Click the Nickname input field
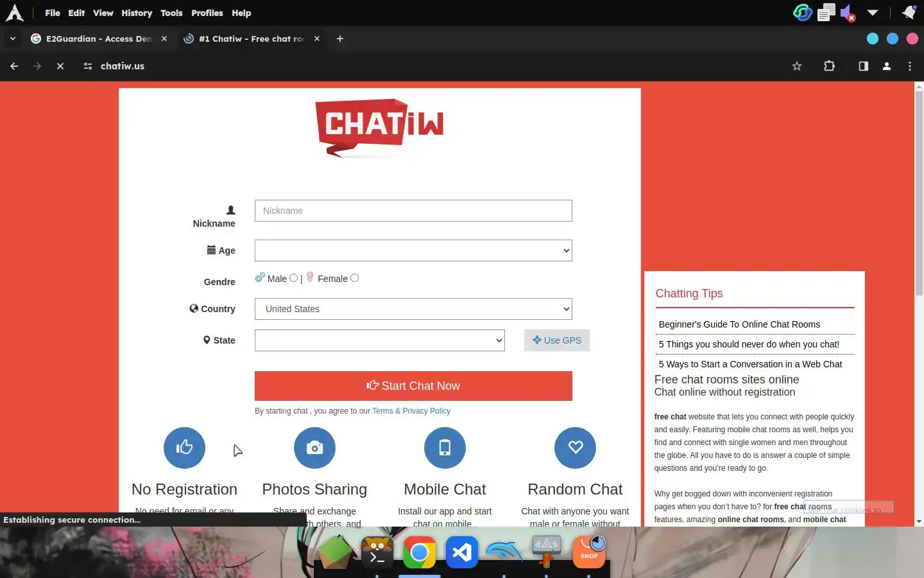 click(413, 211)
